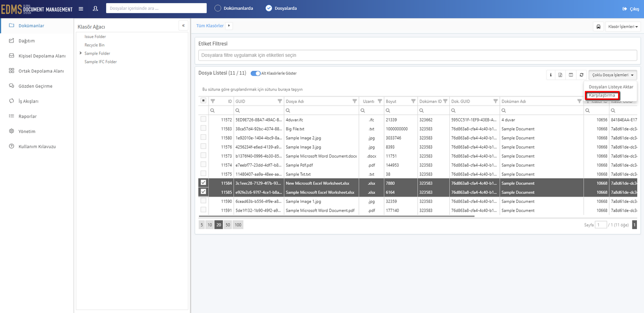
Task: Open filter icon for Dosya Adı column
Action: [354, 101]
